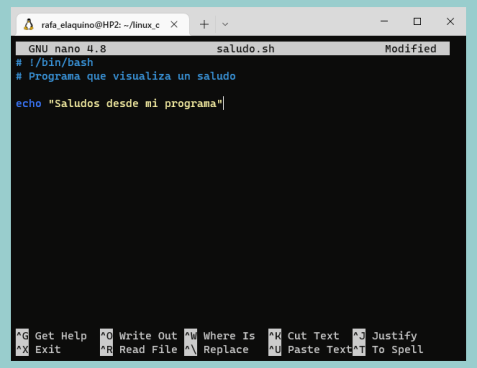This screenshot has width=477, height=368.
Task: Click the "Saludos desde mi programa" string
Action: (x=135, y=104)
